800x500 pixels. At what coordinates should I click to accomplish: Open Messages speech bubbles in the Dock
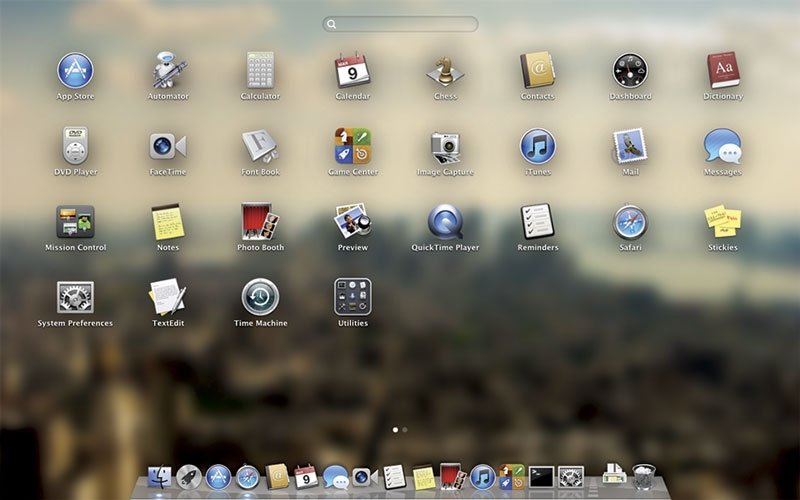coord(336,478)
